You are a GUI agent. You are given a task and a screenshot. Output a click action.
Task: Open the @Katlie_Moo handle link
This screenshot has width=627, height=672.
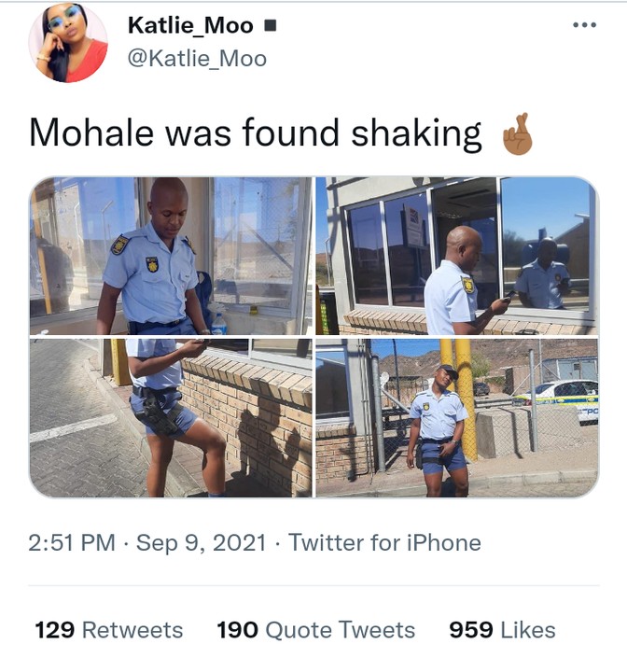[x=197, y=59]
